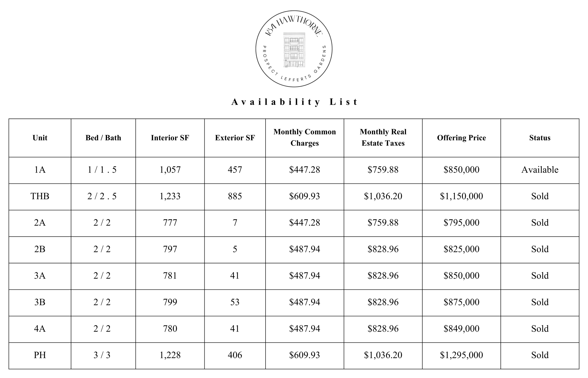Click the Unit column header
This screenshot has width=588, height=378.
[40, 138]
